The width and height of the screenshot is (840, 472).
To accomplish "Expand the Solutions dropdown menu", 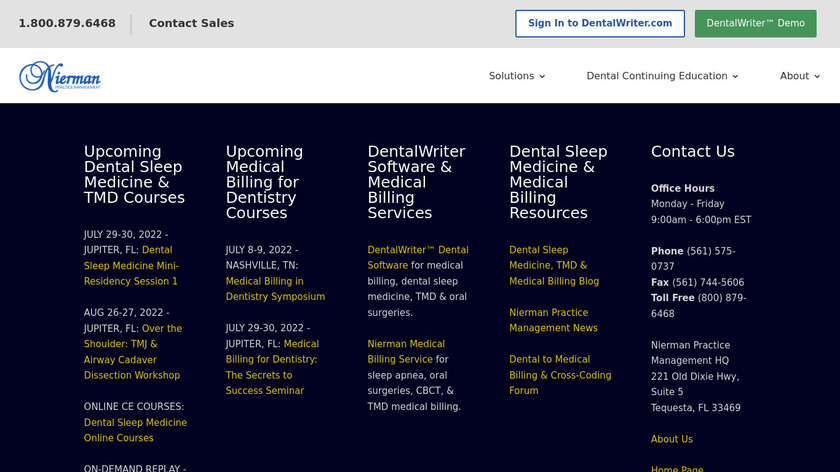I will (x=516, y=76).
